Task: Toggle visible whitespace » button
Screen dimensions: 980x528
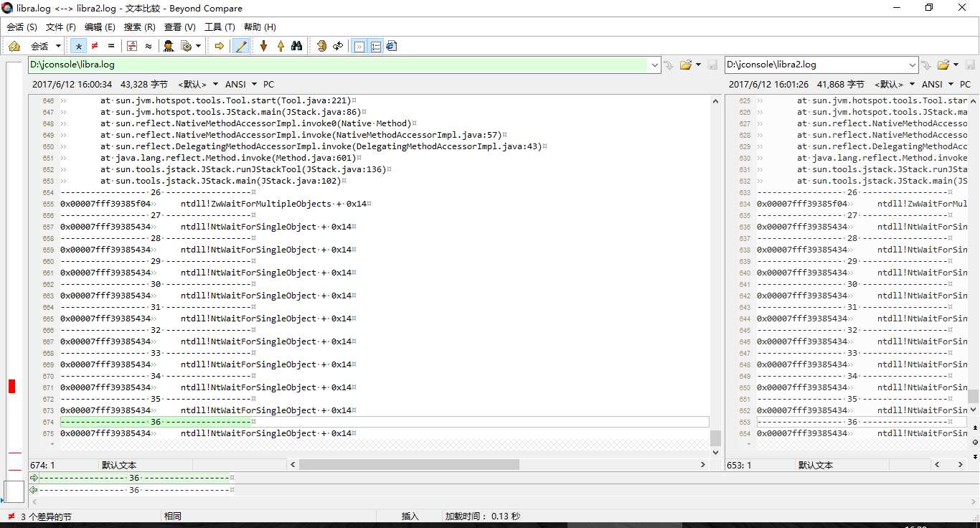Action: pyautogui.click(x=359, y=46)
